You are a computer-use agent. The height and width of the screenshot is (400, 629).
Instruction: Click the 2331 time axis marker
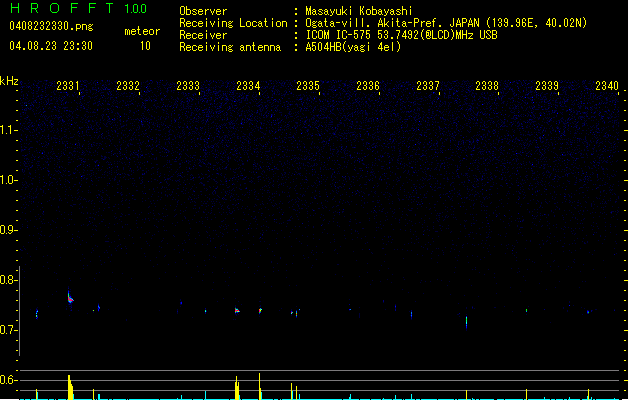(x=68, y=85)
